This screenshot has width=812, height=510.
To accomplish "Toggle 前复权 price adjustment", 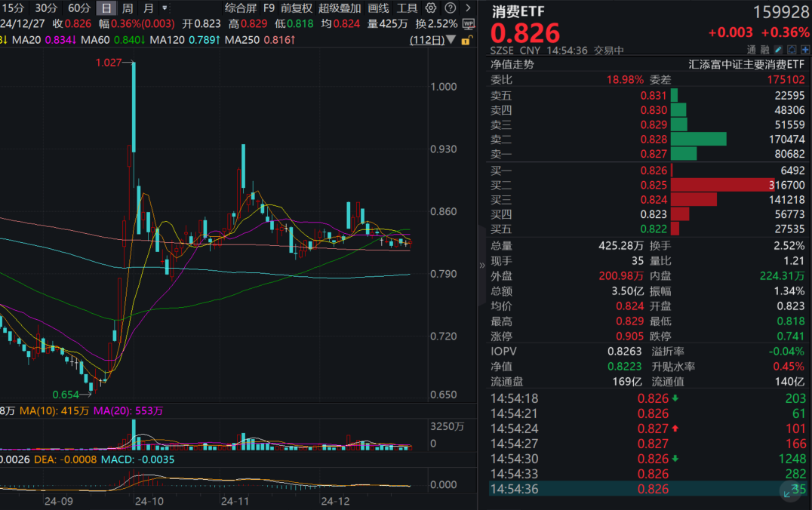I will [x=297, y=8].
